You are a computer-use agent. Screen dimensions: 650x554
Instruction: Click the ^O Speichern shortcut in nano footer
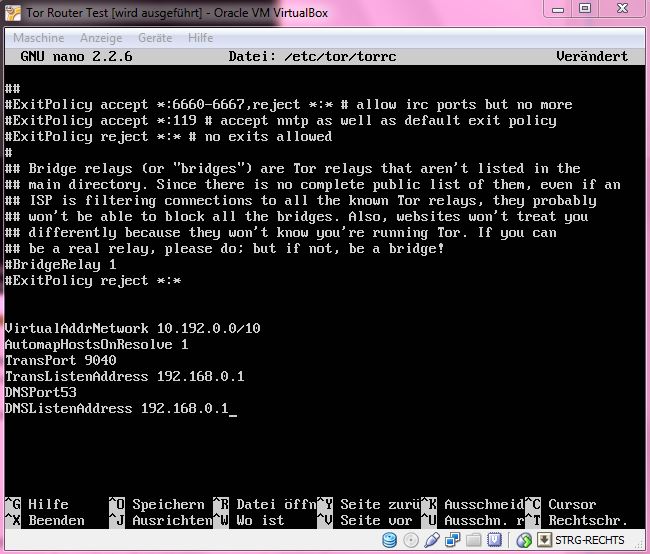click(157, 504)
